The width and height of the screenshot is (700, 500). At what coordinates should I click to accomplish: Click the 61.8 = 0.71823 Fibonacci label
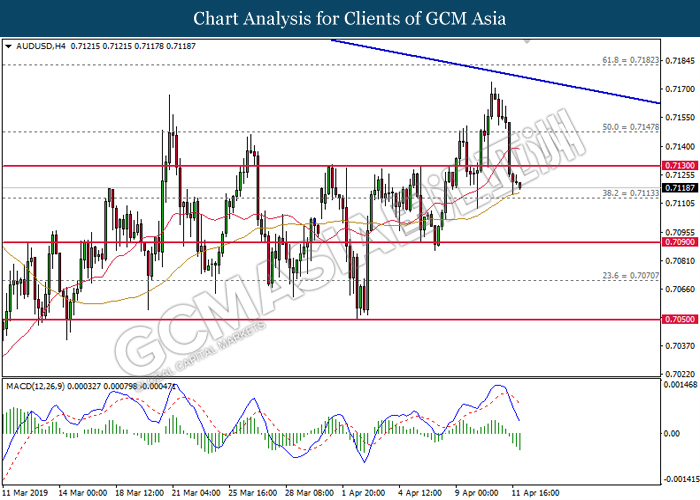[630, 60]
